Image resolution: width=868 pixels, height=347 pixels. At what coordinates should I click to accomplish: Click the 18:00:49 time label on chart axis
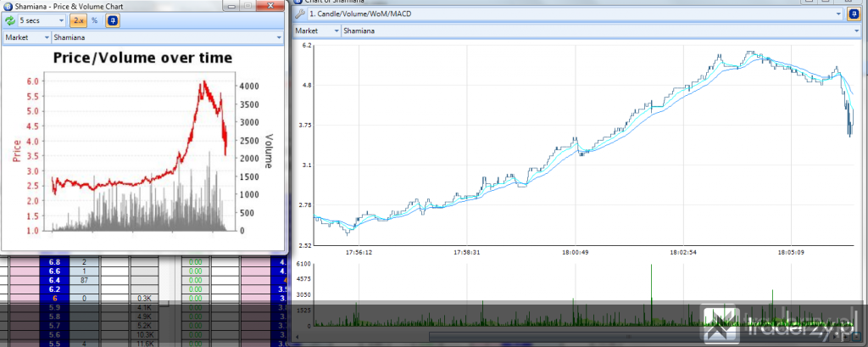pyautogui.click(x=575, y=252)
